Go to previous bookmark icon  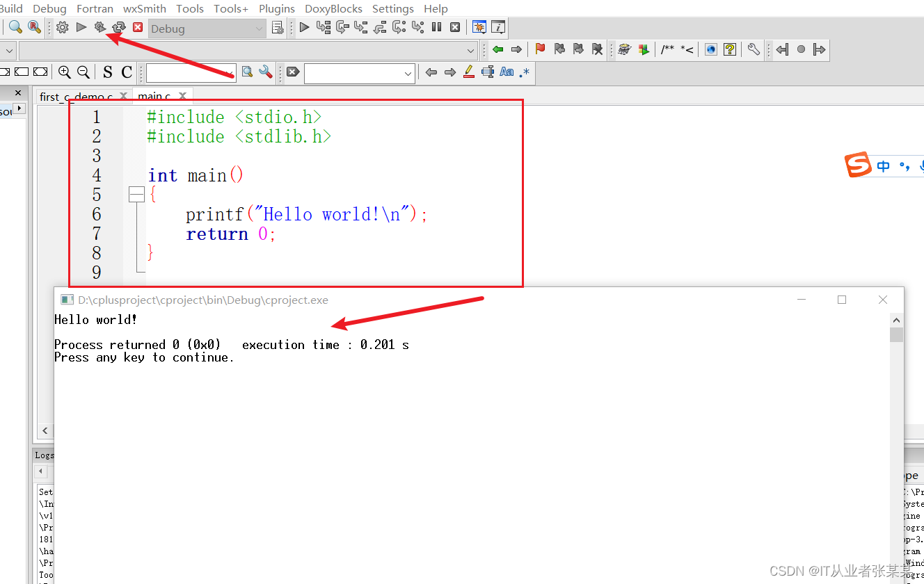559,49
